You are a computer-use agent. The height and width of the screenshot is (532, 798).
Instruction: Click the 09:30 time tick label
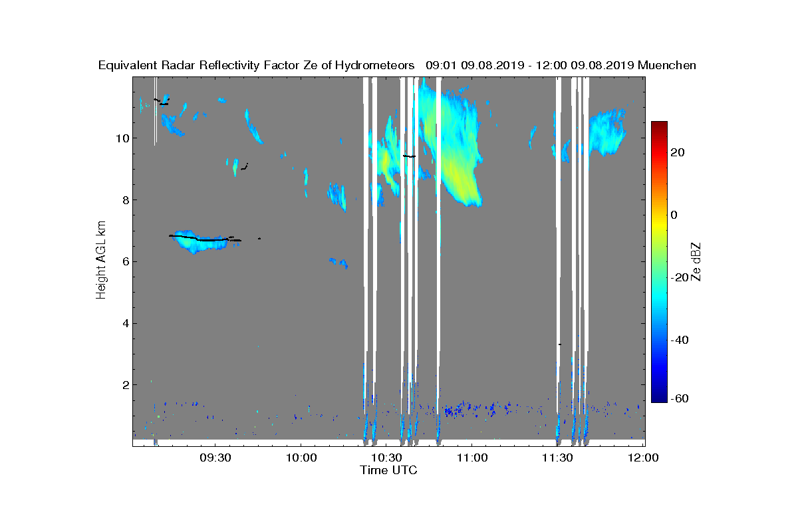(x=215, y=458)
